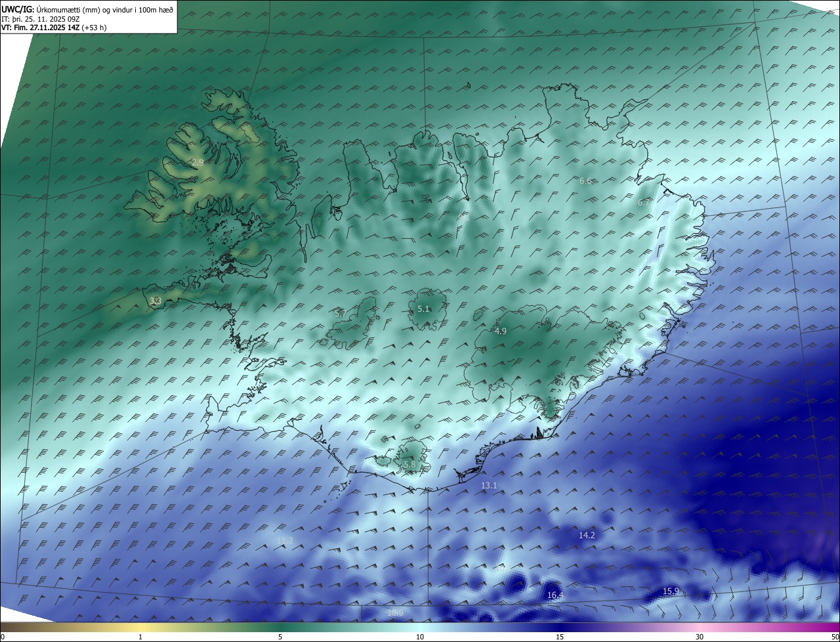This screenshot has height=642, width=840.
Task: Click the '10' tick on the color scale
Action: (x=420, y=637)
